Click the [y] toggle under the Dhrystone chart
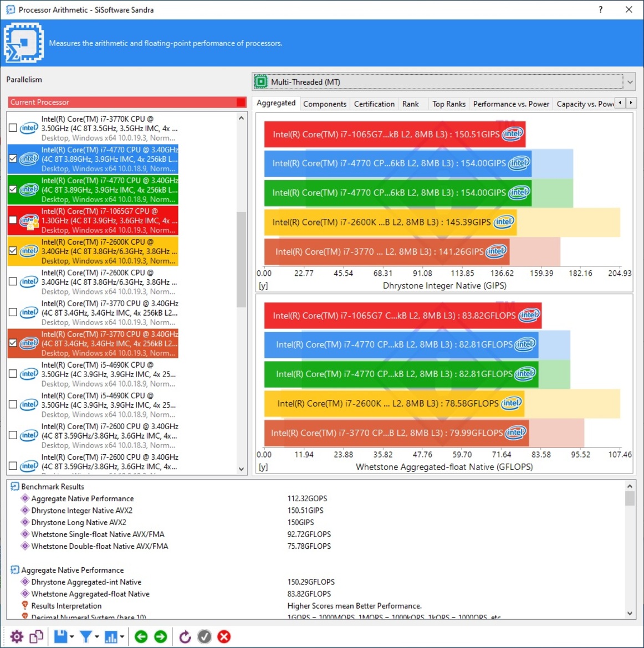 tap(263, 286)
